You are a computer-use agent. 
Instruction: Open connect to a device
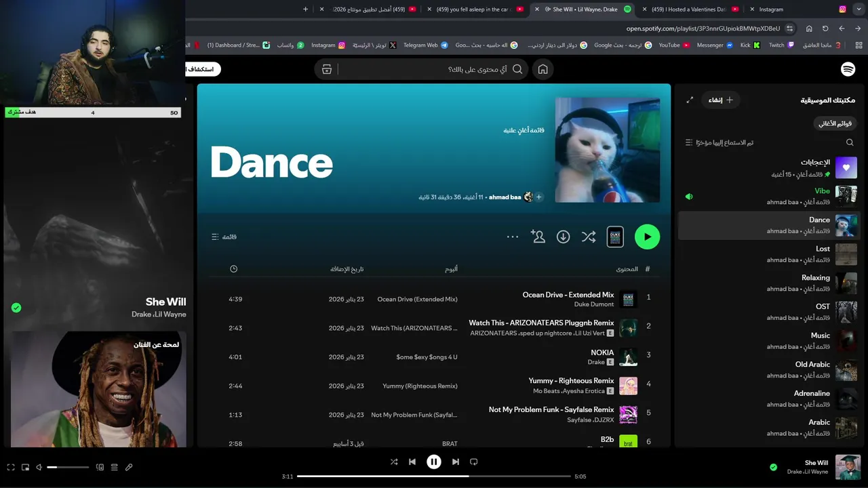tap(100, 467)
